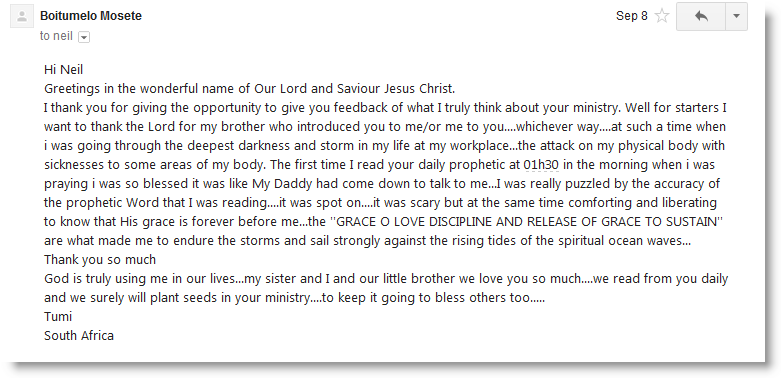Click "South Africa" at message end
The width and height of the screenshot is (781, 378).
pyautogui.click(x=79, y=336)
